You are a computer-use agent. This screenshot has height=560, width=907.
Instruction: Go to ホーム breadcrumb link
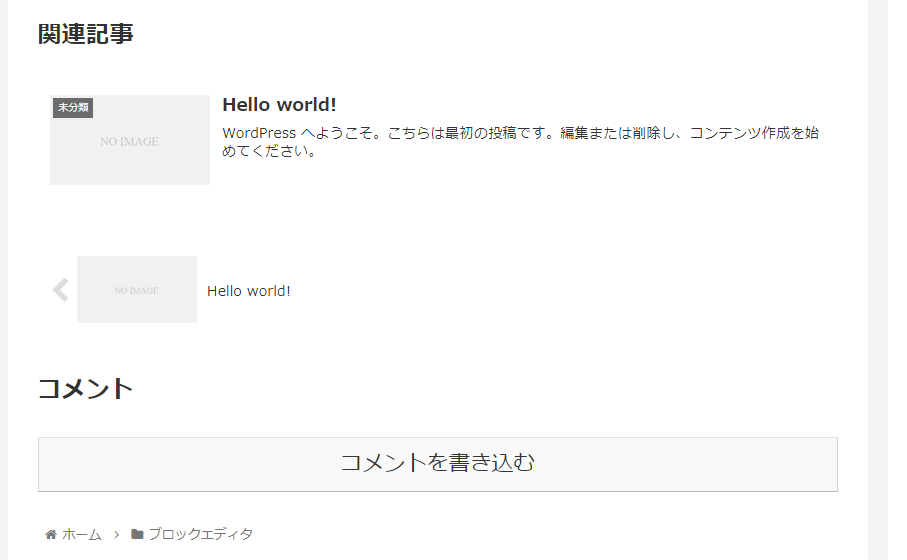click(x=82, y=535)
